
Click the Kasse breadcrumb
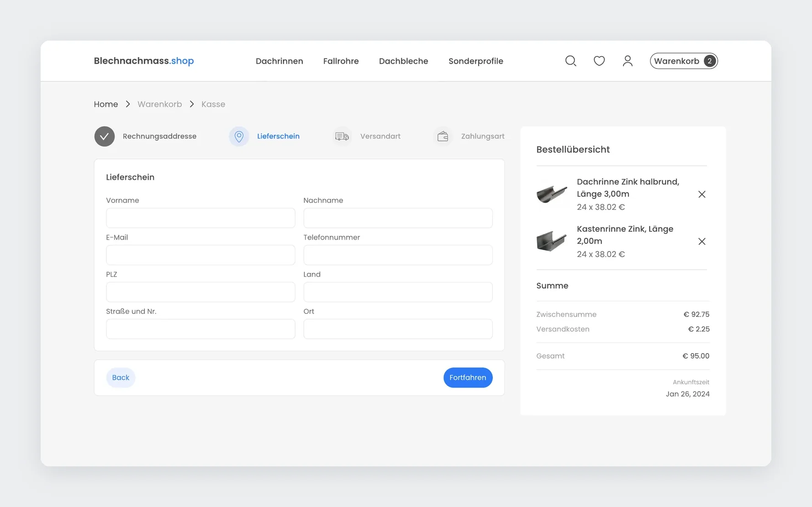(x=213, y=104)
